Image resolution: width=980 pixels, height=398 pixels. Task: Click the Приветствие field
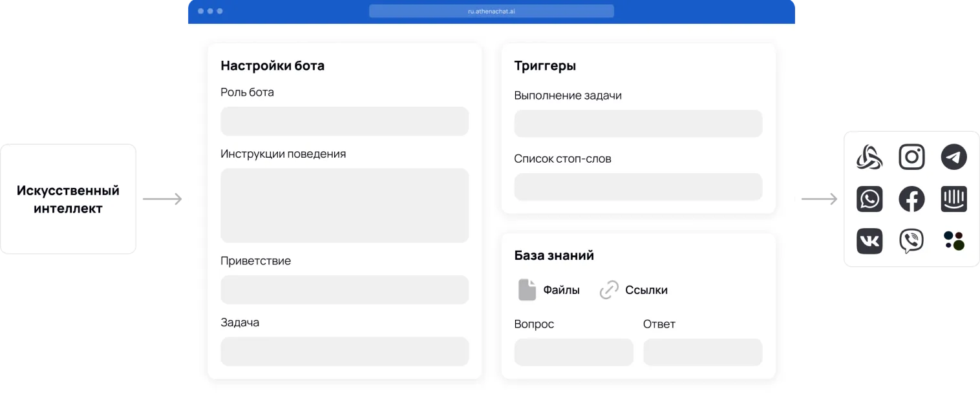[x=345, y=290]
